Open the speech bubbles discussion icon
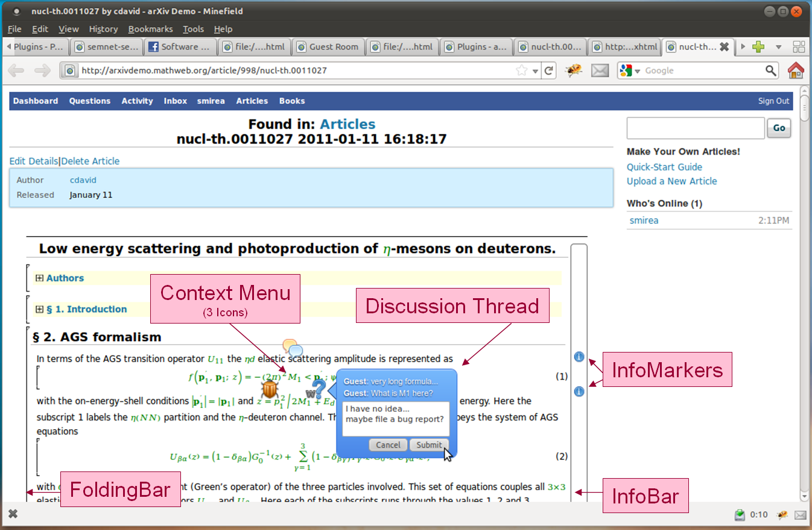812x530 pixels. (293, 348)
